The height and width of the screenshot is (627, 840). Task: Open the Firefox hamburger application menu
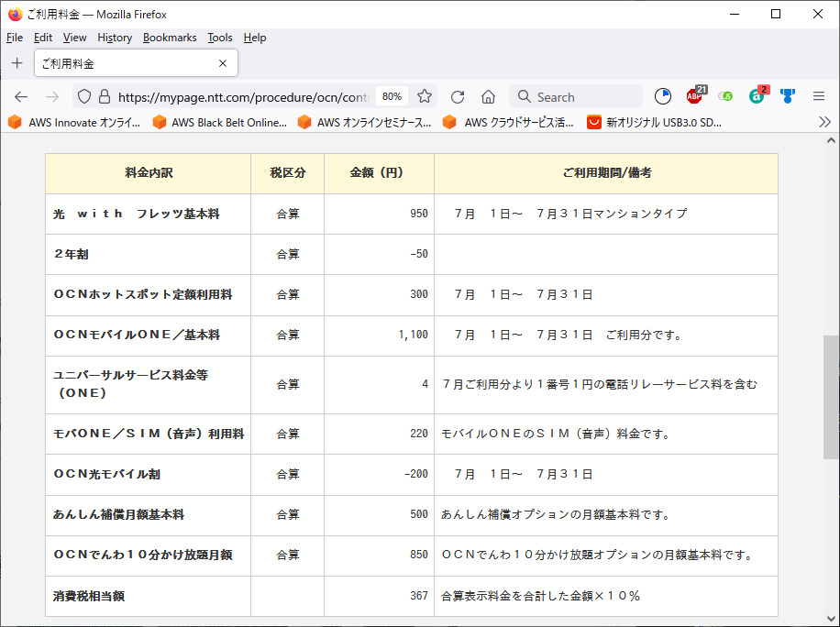(819, 96)
